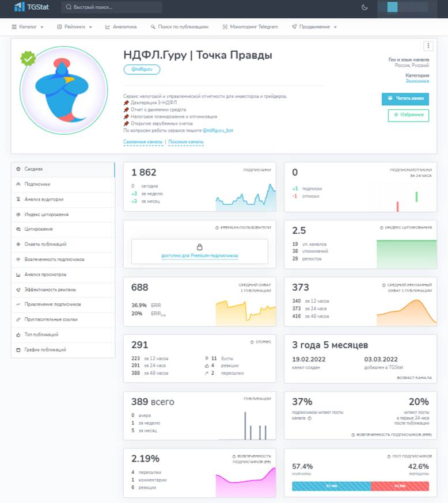The height and width of the screenshot is (503, 448).
Task: Open Охваты публикаций sidebar item
Action: [x=63, y=244]
